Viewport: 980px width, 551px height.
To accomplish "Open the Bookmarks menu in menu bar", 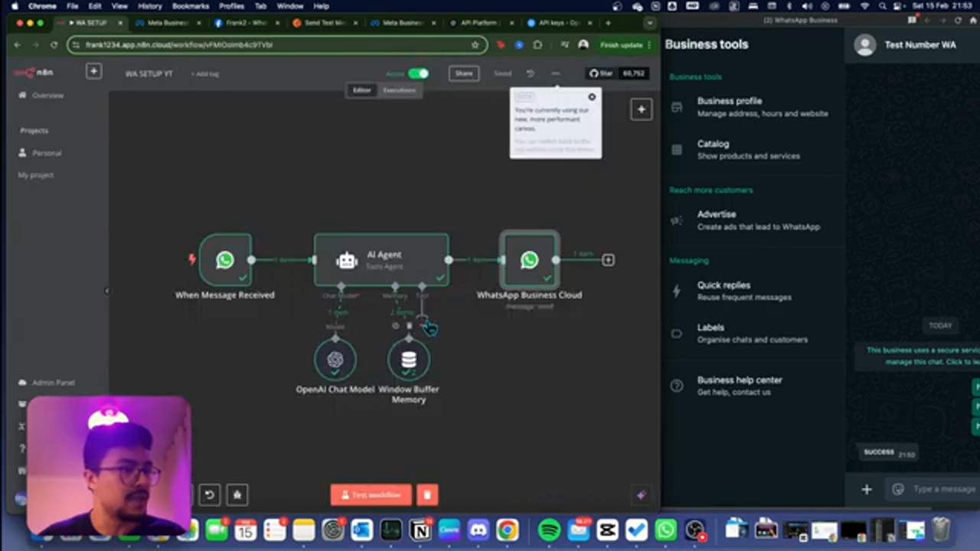I will click(x=191, y=6).
